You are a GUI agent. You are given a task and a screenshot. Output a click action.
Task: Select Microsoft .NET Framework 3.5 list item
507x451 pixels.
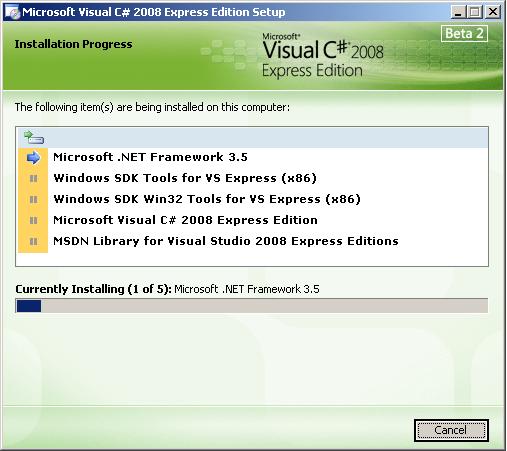pyautogui.click(x=150, y=157)
